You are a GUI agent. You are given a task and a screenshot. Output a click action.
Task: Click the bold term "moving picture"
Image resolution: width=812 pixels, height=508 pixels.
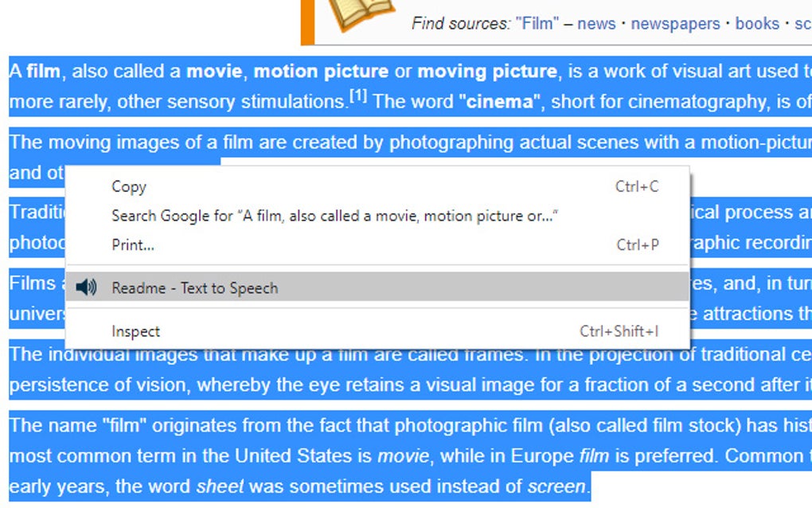(x=487, y=72)
